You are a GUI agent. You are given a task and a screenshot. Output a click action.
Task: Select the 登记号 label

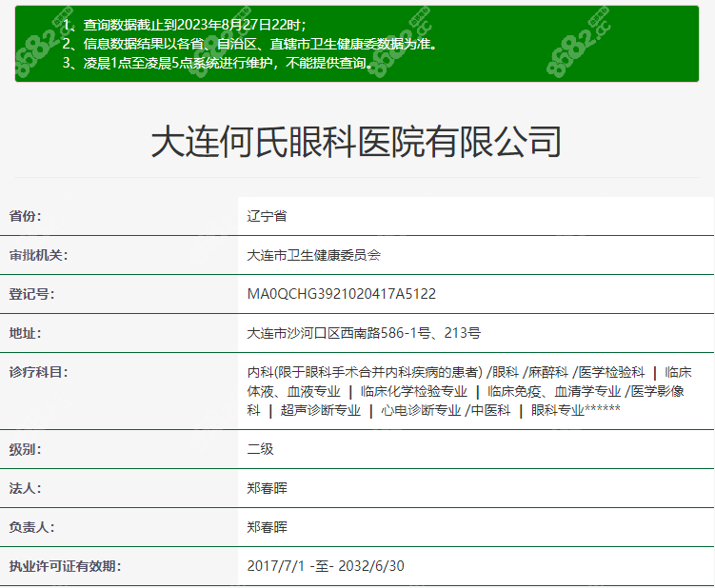click(x=31, y=294)
